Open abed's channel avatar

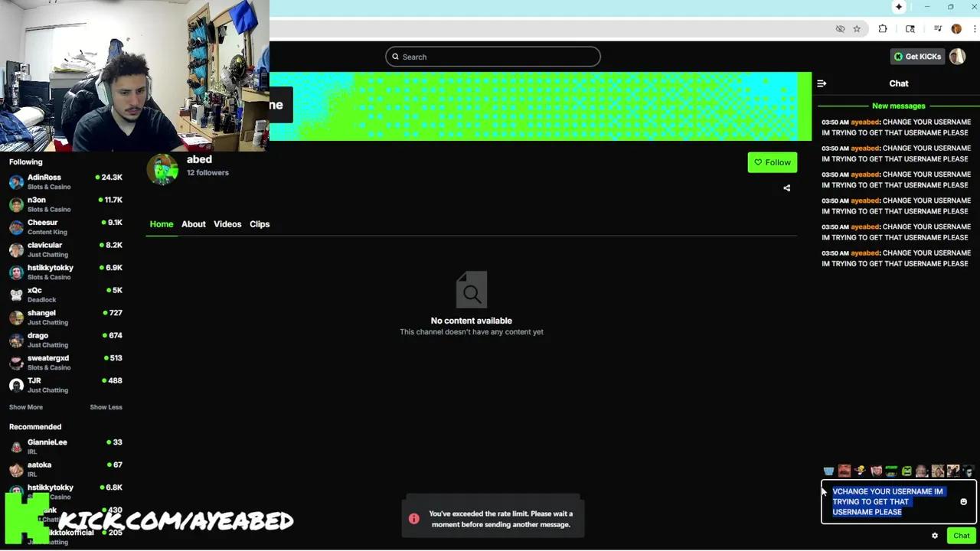coord(162,170)
